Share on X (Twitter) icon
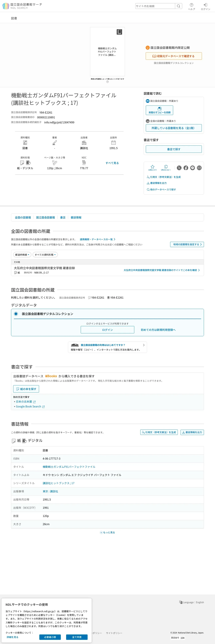The height and width of the screenshot is (644, 215). click(179, 168)
